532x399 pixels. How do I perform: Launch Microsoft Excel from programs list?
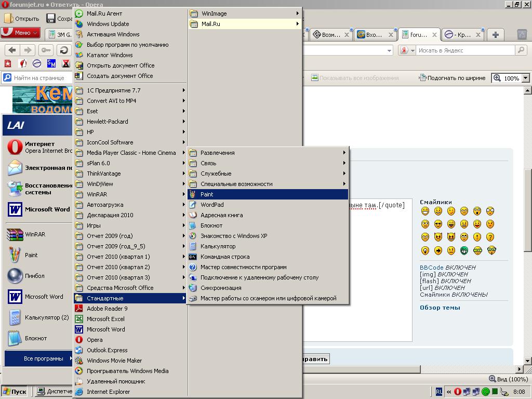click(x=105, y=319)
